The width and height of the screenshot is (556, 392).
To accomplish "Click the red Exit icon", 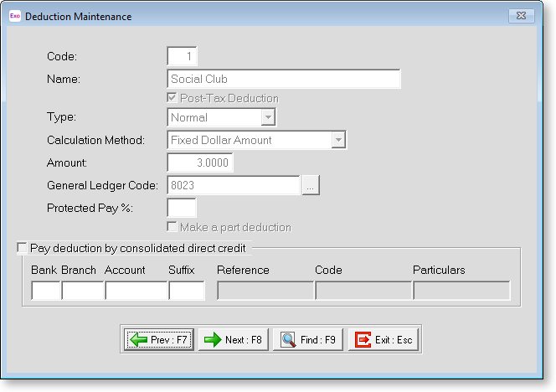I will click(x=363, y=340).
